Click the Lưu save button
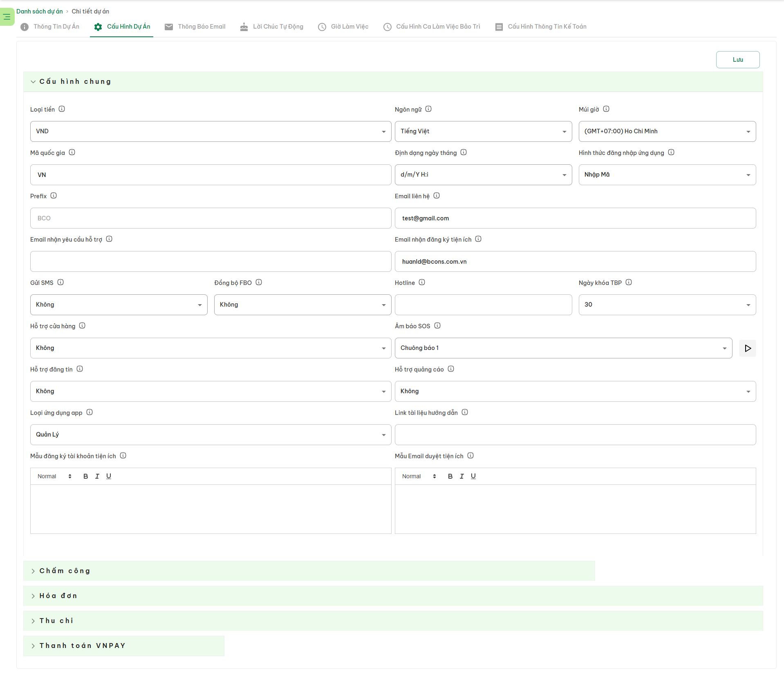The height and width of the screenshot is (677, 784). [x=737, y=60]
